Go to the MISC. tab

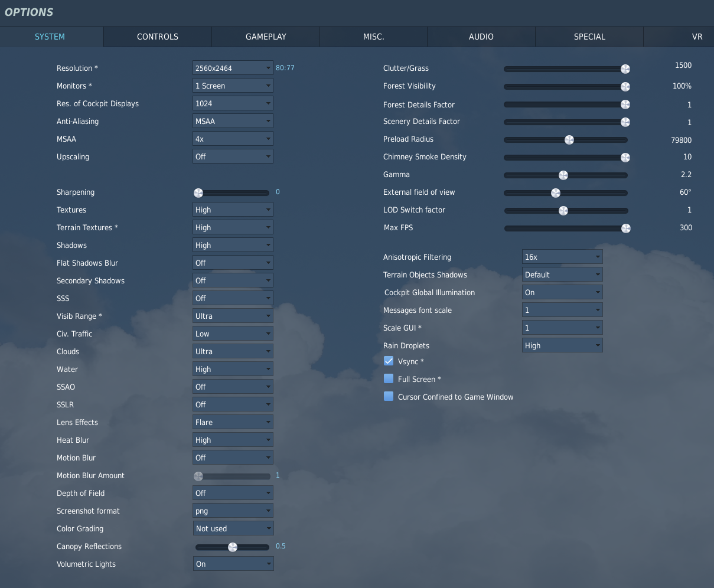pyautogui.click(x=374, y=37)
